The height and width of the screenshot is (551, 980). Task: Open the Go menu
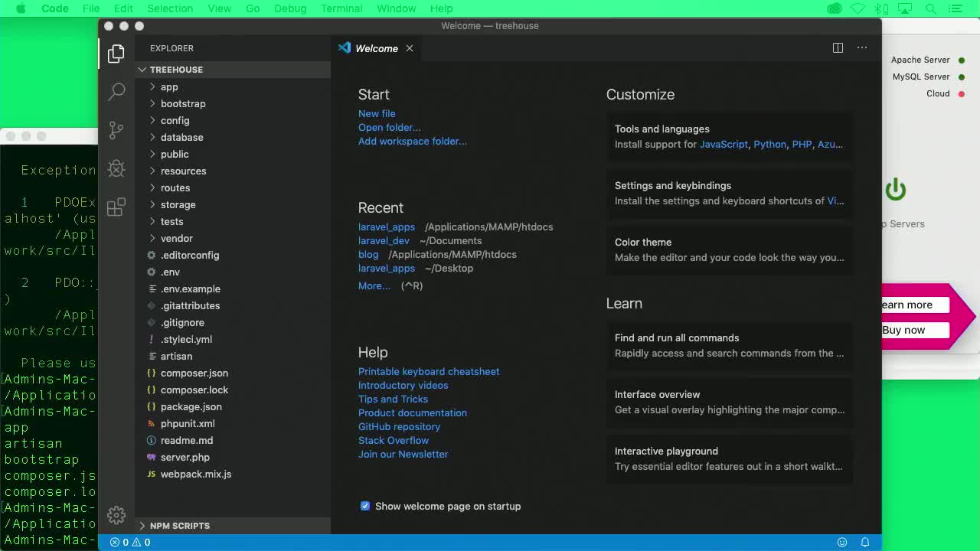click(x=253, y=8)
